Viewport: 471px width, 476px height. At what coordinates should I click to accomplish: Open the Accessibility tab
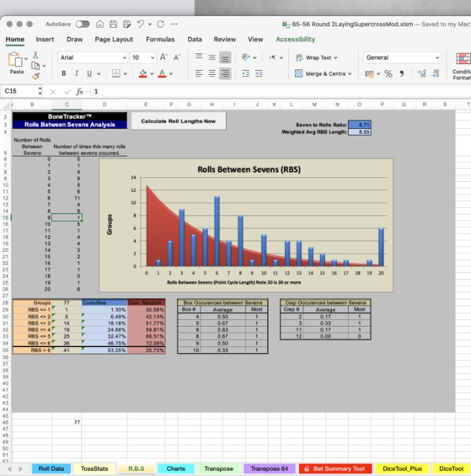[x=295, y=39]
